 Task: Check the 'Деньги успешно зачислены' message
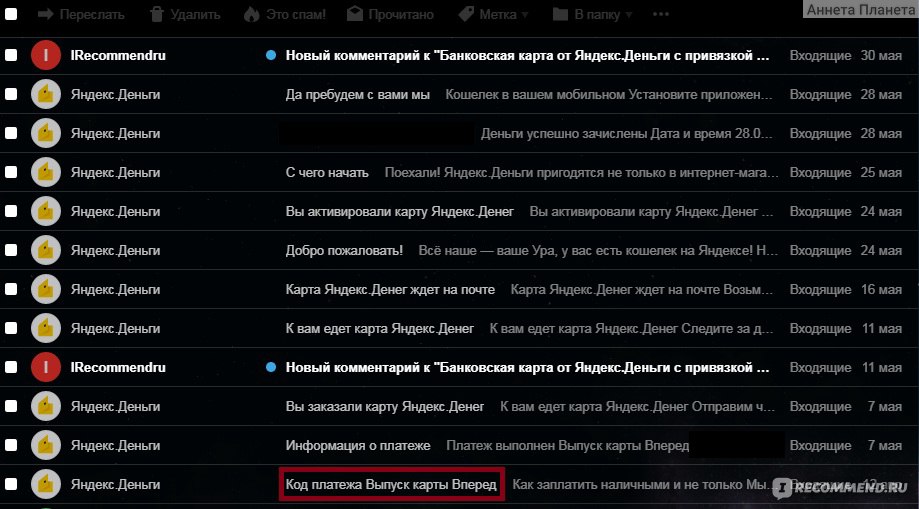(11, 134)
